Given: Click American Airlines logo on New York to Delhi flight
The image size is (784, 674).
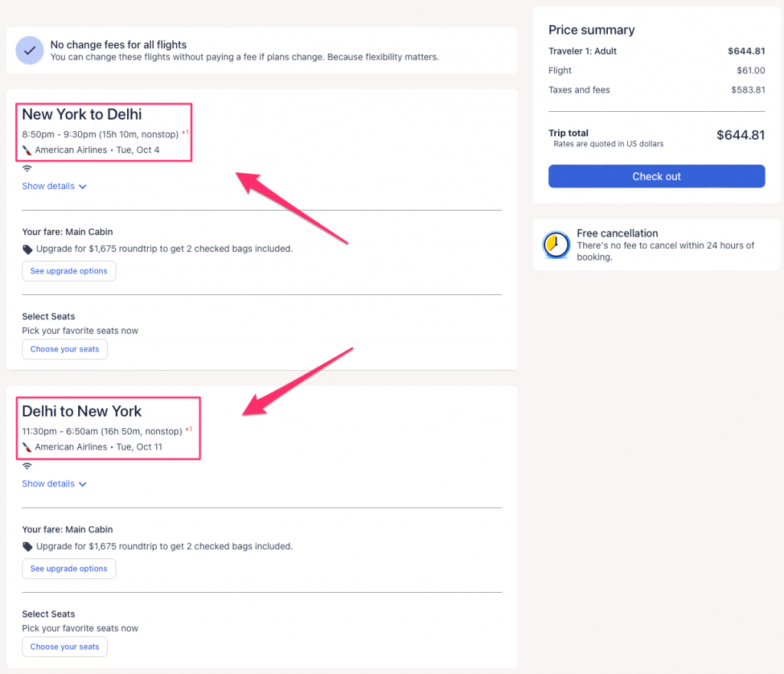Looking at the screenshot, I should pyautogui.click(x=28, y=150).
